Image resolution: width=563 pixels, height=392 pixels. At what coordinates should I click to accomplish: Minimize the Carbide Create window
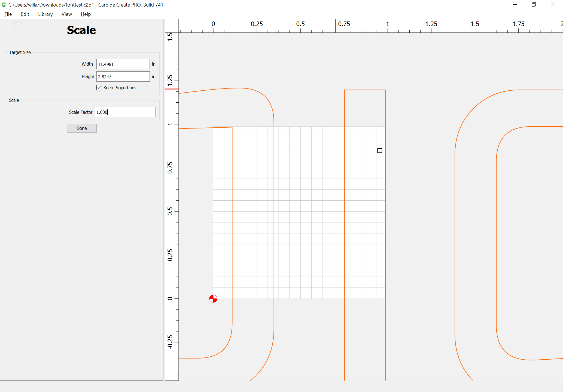pos(515,5)
